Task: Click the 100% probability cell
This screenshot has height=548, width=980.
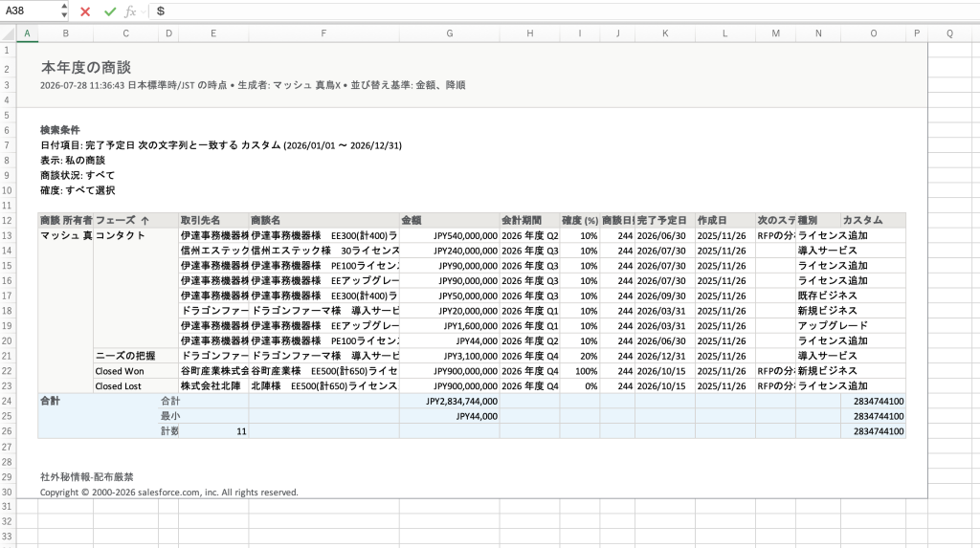Action: point(579,370)
